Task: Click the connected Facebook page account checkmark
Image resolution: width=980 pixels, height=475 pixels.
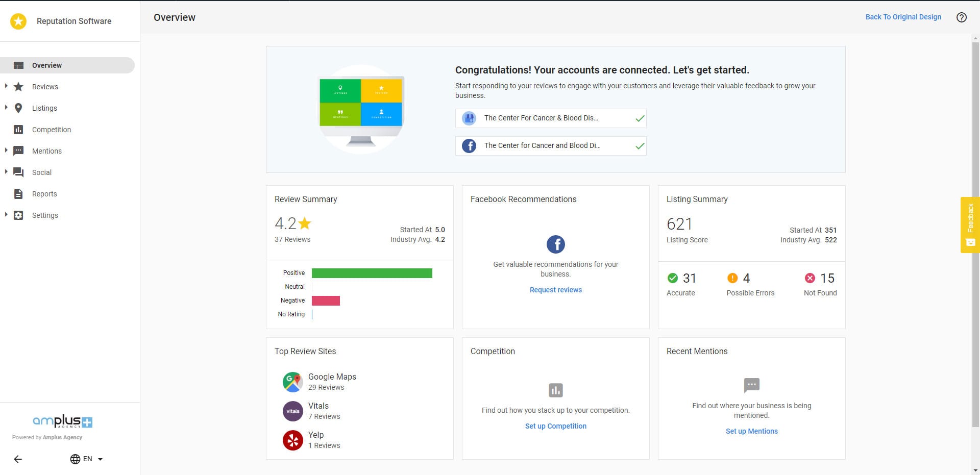Action: pos(640,146)
